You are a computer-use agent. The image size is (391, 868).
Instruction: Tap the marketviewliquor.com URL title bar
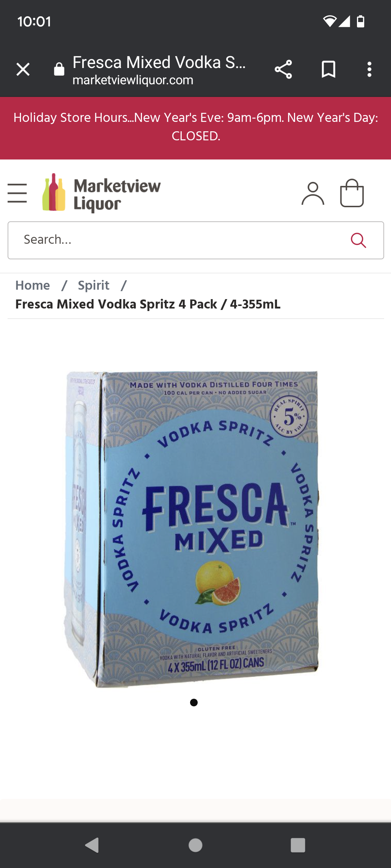point(159,70)
